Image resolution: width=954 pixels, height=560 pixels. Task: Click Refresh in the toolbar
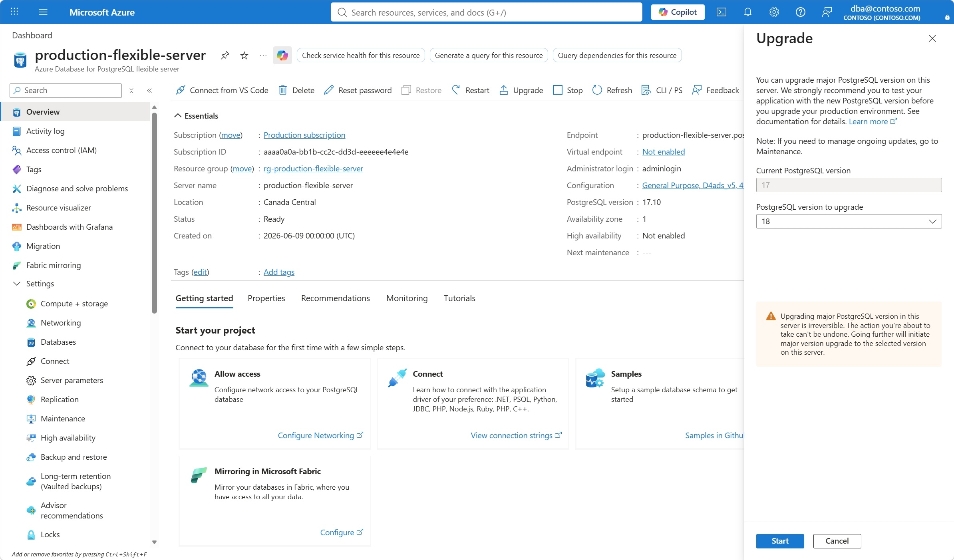[612, 90]
